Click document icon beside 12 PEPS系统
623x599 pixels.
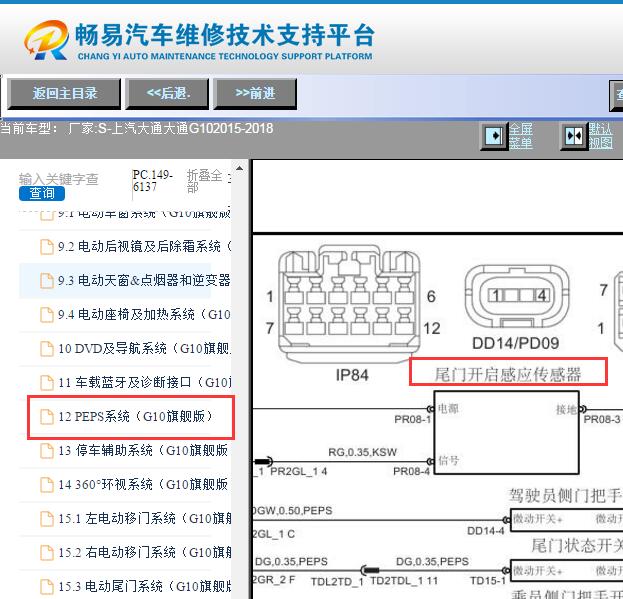[x=47, y=417]
